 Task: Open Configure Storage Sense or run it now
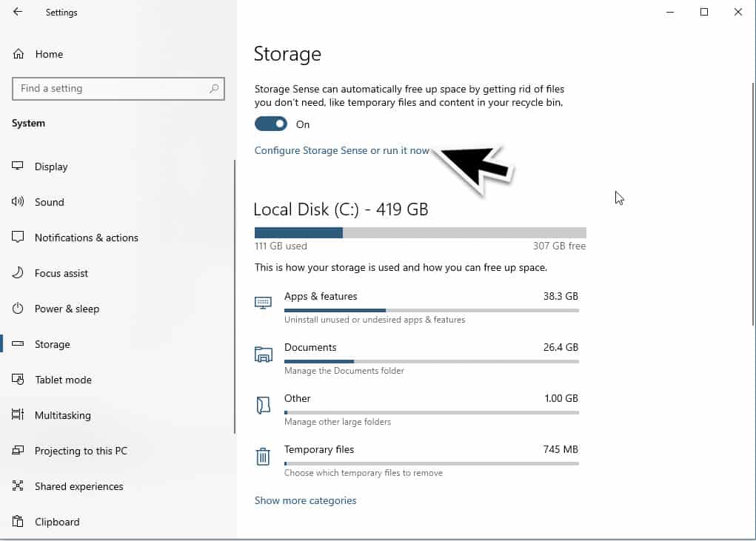click(x=341, y=150)
